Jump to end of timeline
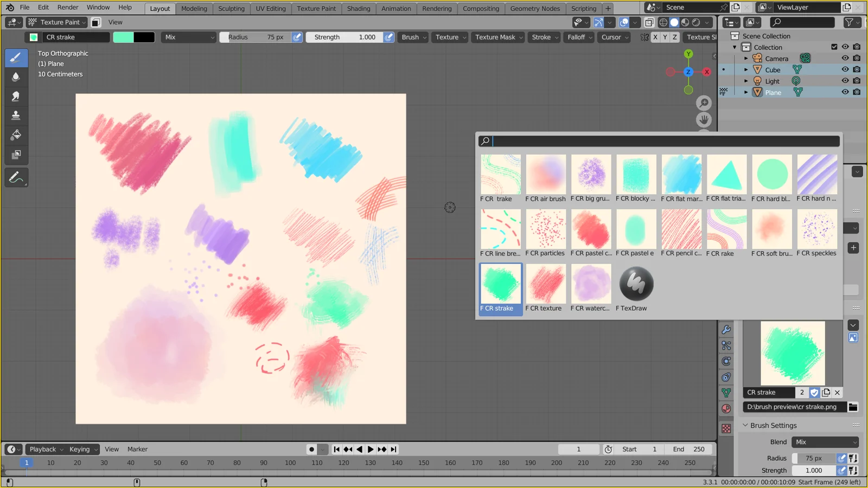 (393, 449)
